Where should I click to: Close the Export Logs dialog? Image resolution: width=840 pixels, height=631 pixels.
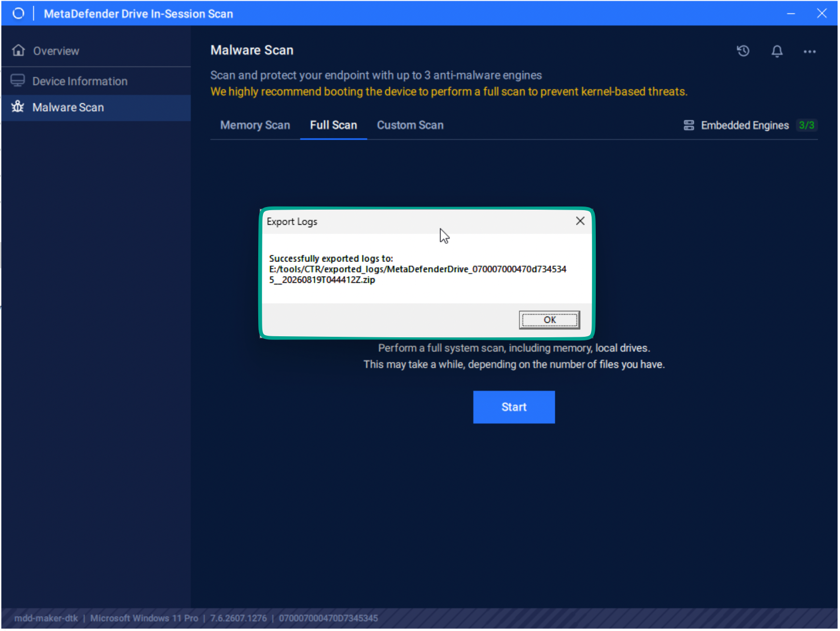pos(581,221)
